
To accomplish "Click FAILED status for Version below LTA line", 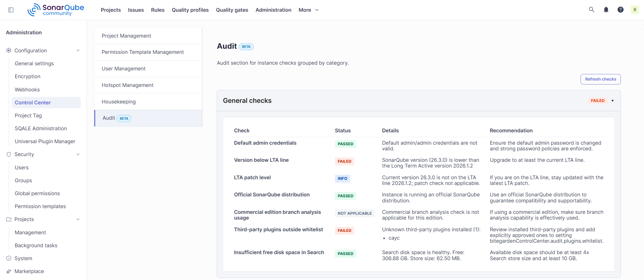I will (x=344, y=162).
